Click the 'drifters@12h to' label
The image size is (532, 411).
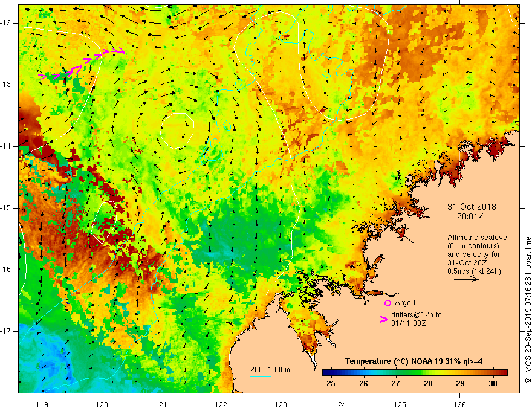(x=417, y=315)
